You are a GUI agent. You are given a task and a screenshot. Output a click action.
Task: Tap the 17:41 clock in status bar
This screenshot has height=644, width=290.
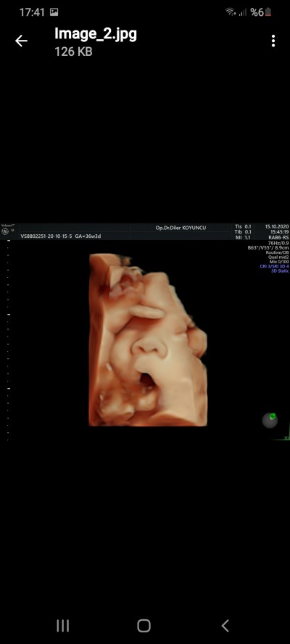(32, 12)
